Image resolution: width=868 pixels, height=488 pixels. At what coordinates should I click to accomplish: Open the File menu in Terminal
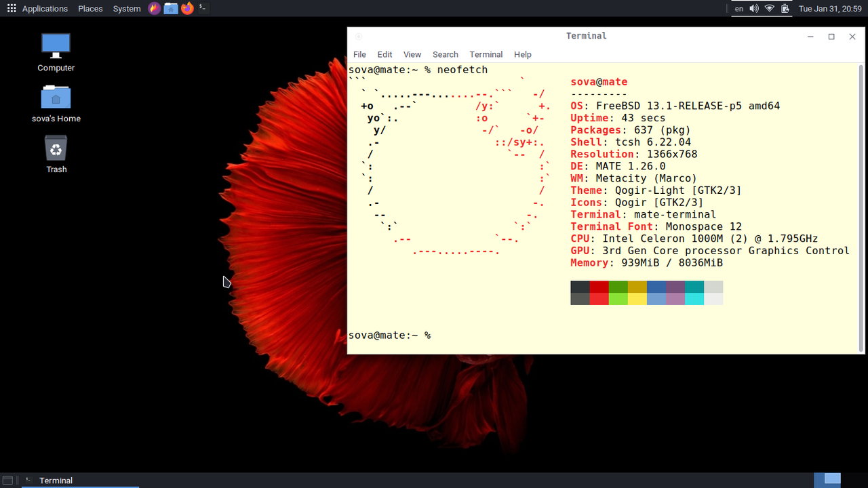(359, 54)
